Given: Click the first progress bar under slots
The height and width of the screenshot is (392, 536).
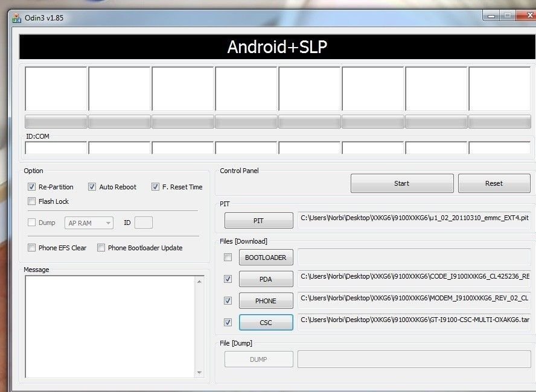Looking at the screenshot, I should [x=56, y=122].
